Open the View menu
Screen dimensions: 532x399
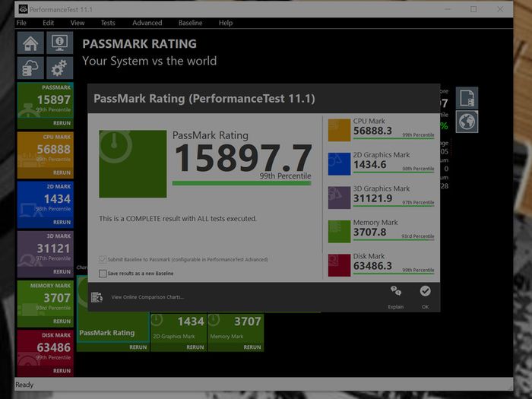pyautogui.click(x=78, y=23)
